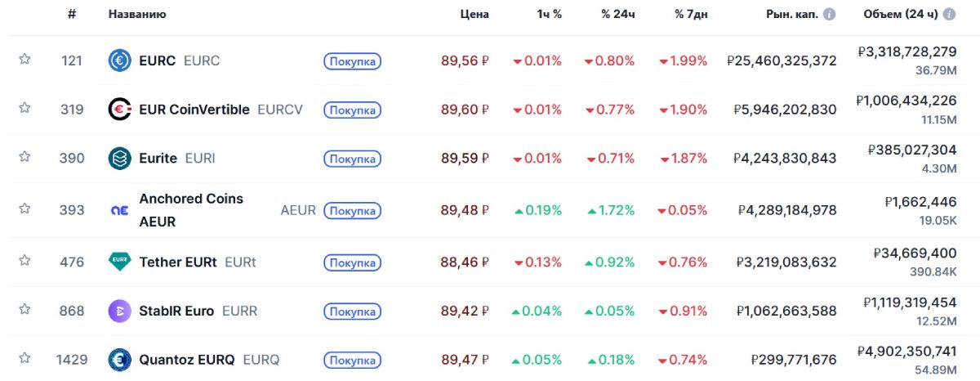This screenshot has height=381, width=980.
Task: Open the StablR Euro coin page link
Action: (x=176, y=311)
